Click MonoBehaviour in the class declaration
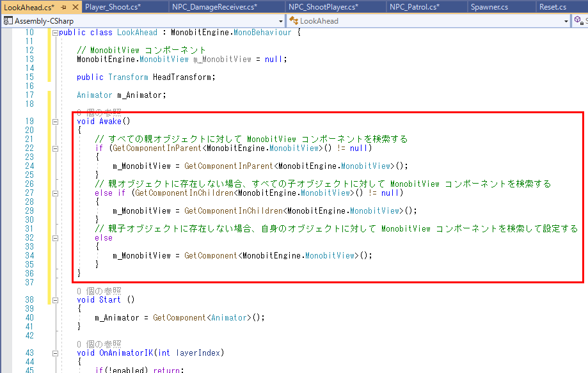The width and height of the screenshot is (588, 373). coord(262,32)
